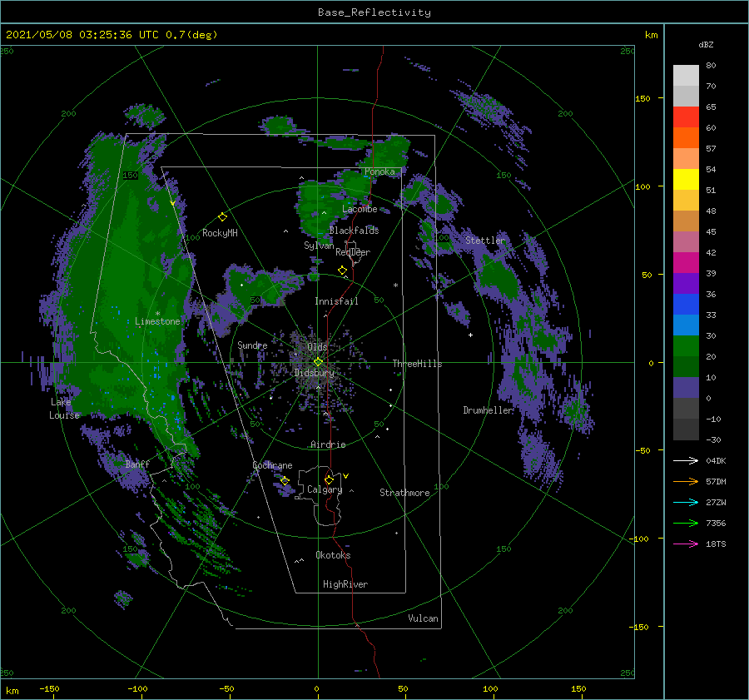Pick the bright green 20-30 dBZ swatch
This screenshot has width=749, height=700.
(x=686, y=346)
